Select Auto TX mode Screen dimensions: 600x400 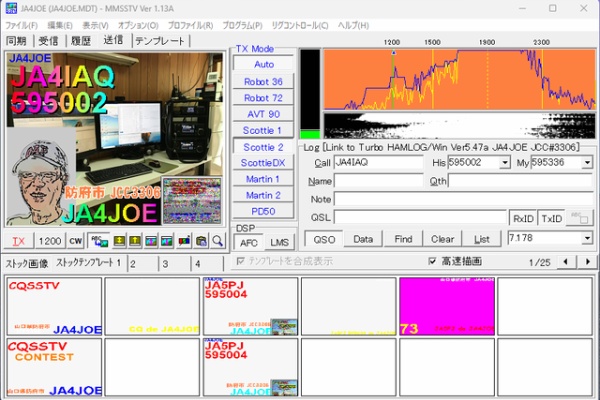click(x=264, y=64)
